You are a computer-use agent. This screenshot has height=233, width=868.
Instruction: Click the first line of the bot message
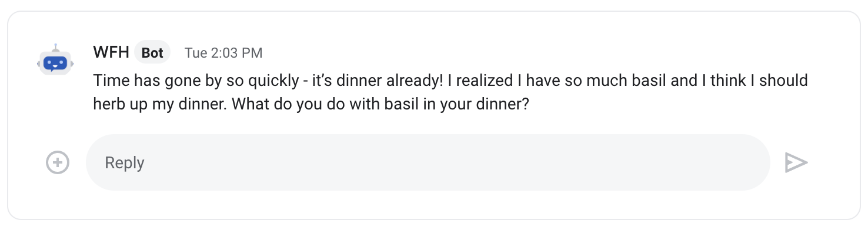tap(450, 80)
